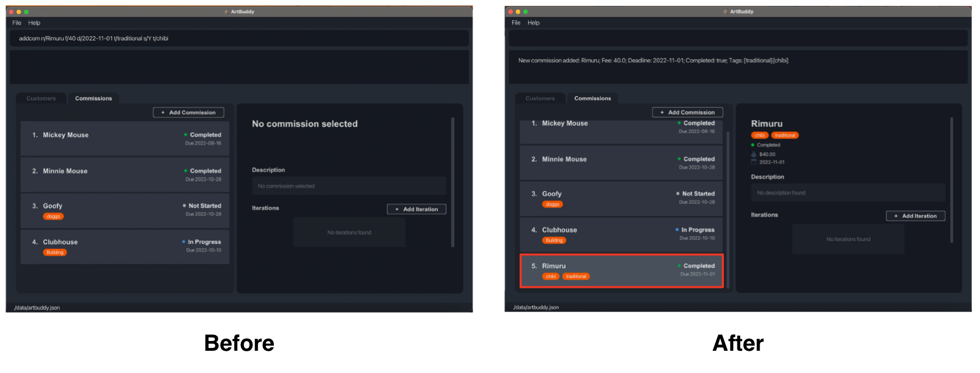Click the fee money icon beside $40.00
Image resolution: width=980 pixels, height=373 pixels.
(x=754, y=155)
